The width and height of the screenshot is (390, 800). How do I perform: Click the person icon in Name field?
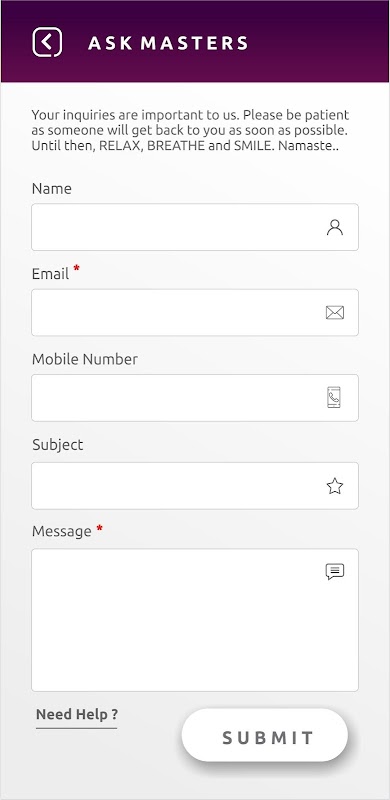[335, 227]
